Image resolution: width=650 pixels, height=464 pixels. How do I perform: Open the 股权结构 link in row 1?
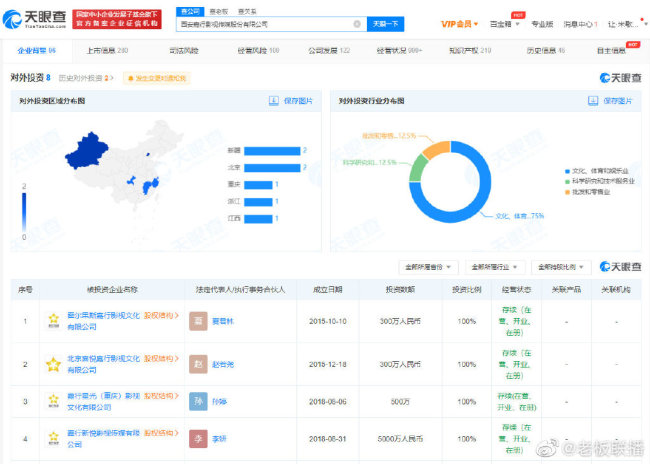coord(161,316)
